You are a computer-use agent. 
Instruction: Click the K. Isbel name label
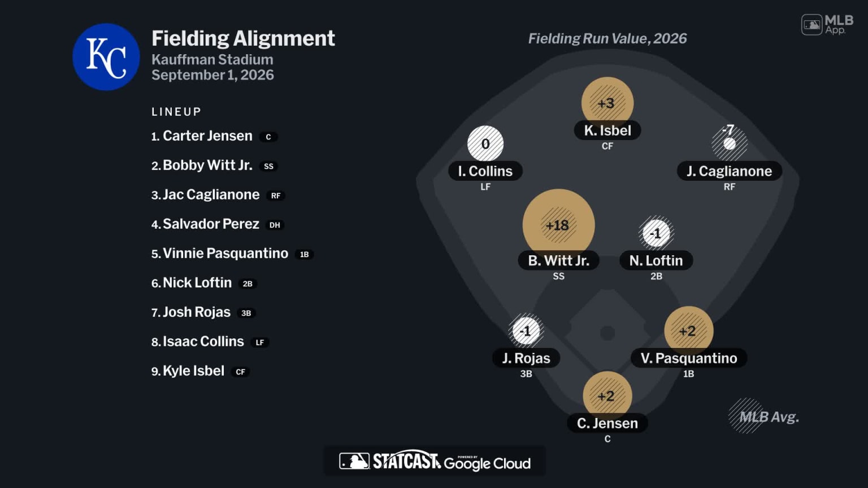(x=607, y=130)
